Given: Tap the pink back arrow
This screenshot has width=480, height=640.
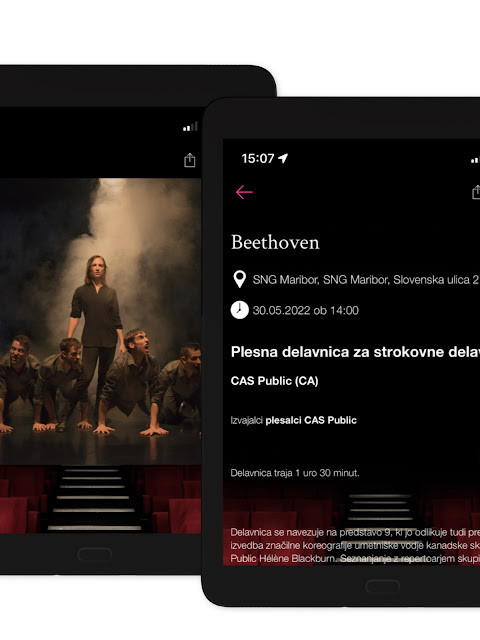Looking at the screenshot, I should [244, 192].
